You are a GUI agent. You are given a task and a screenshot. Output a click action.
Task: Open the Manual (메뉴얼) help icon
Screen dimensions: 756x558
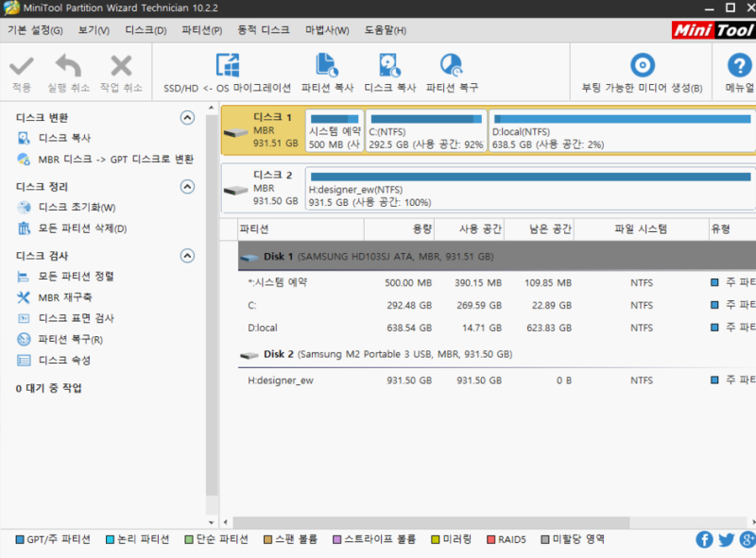(x=740, y=65)
